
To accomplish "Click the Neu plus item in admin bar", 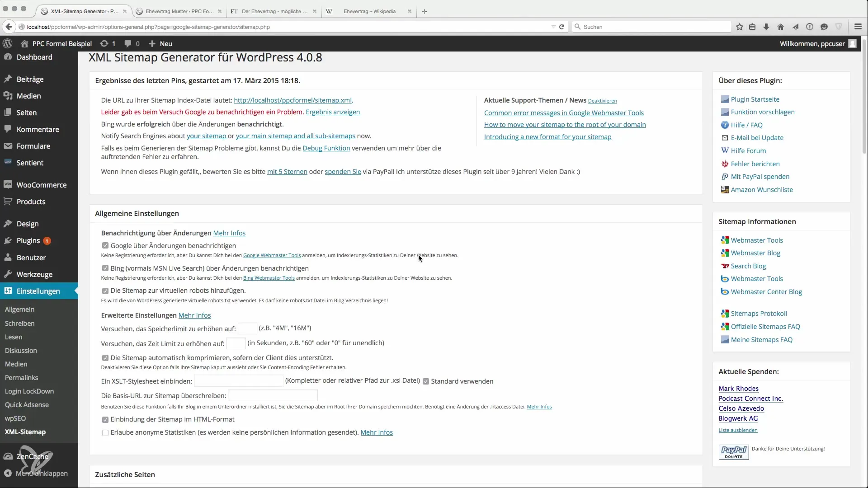I will click(160, 43).
